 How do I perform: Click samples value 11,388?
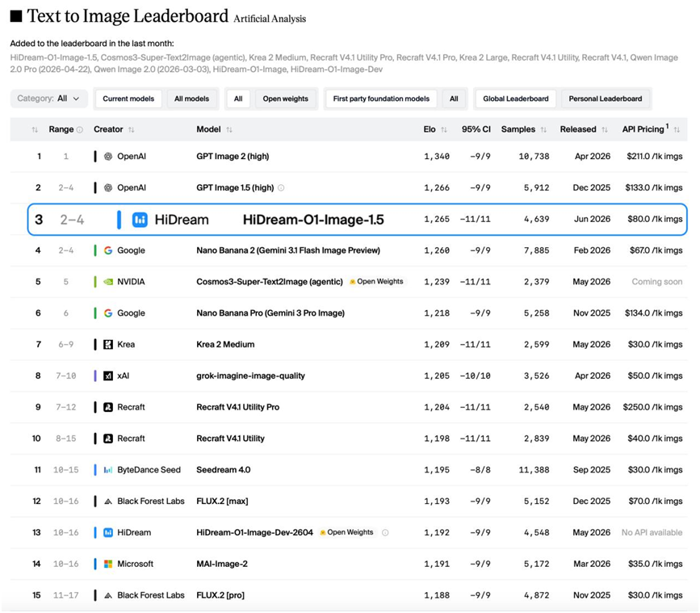point(534,470)
